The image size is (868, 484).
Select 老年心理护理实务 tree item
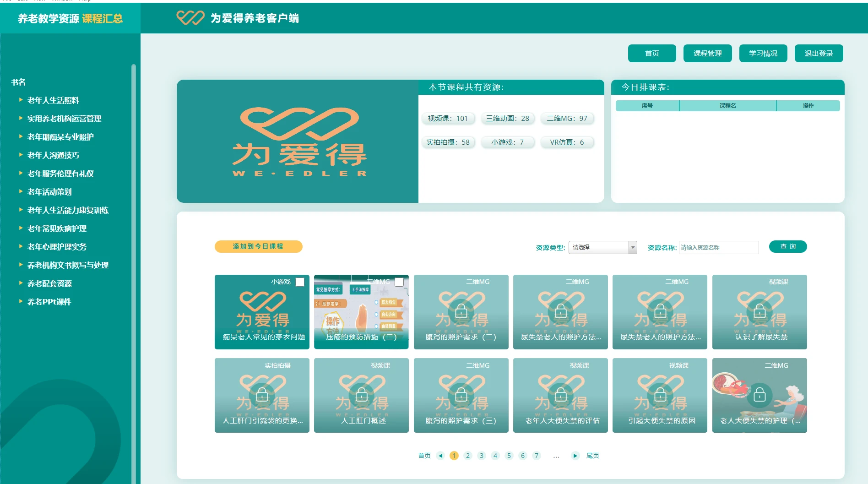pyautogui.click(x=57, y=247)
